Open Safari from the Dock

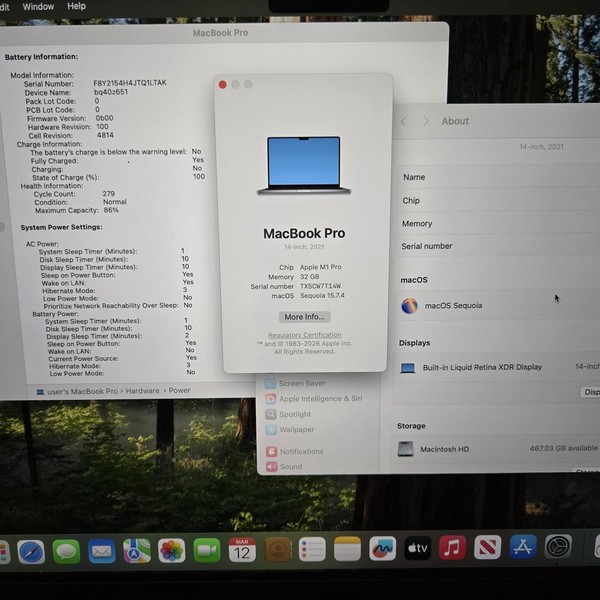point(31,551)
